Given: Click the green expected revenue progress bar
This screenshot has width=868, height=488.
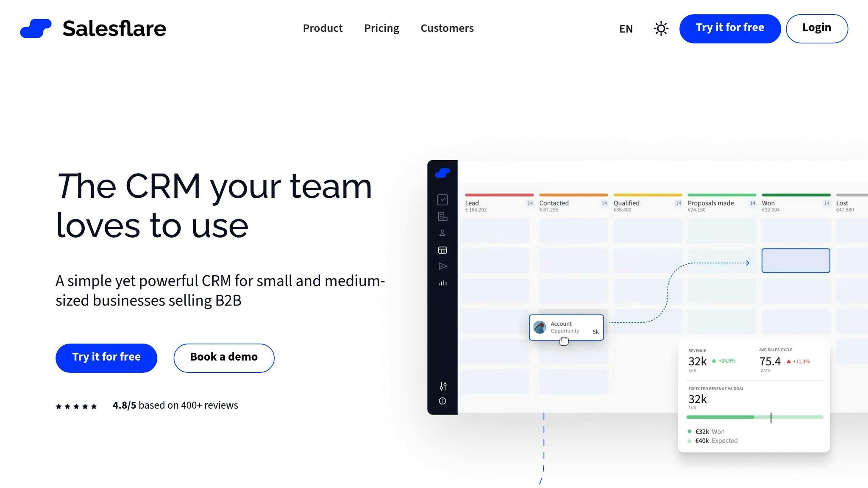Looking at the screenshot, I should [x=721, y=417].
